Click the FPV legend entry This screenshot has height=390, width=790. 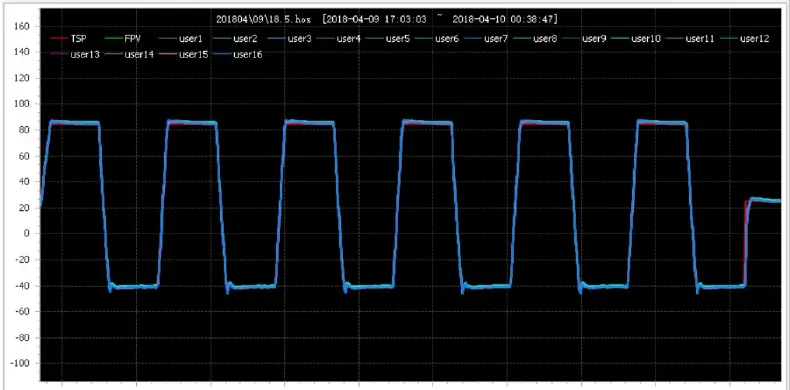point(123,39)
